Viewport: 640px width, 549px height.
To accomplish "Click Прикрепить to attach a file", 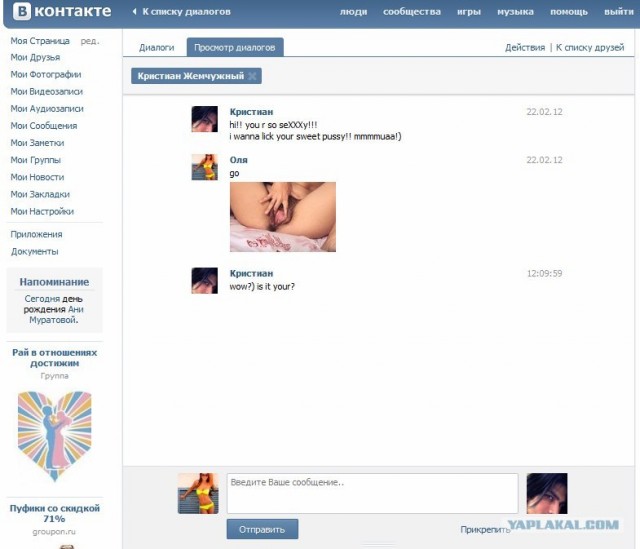I will click(484, 530).
